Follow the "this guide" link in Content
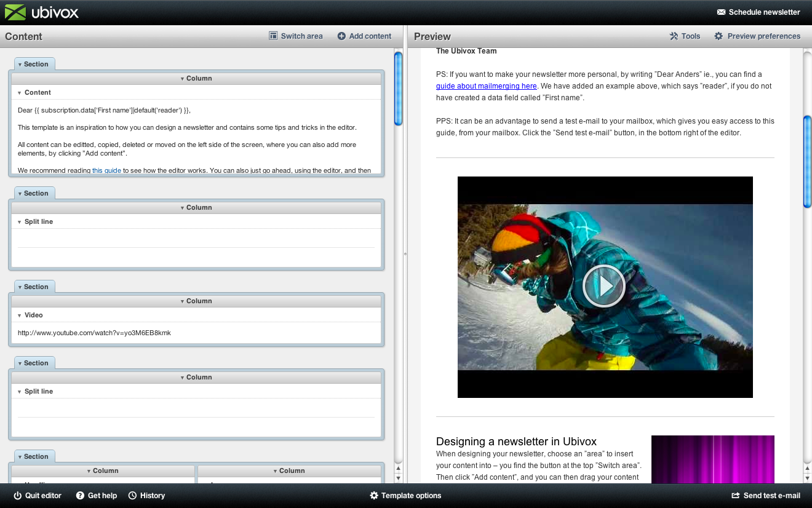812x508 pixels. (x=106, y=170)
